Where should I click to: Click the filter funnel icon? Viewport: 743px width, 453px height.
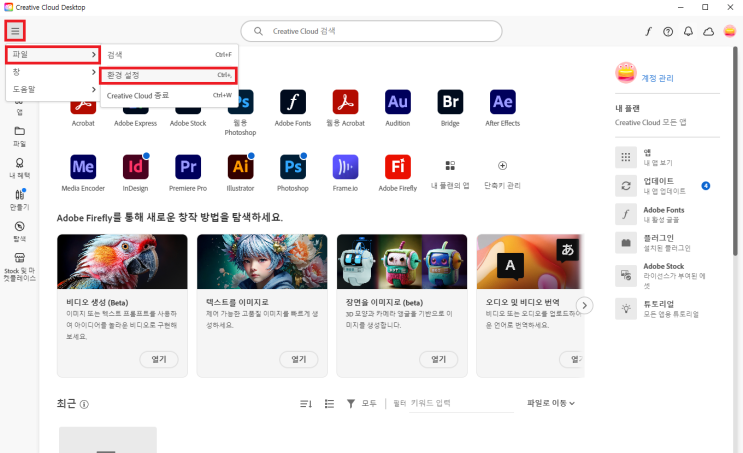tap(351, 404)
